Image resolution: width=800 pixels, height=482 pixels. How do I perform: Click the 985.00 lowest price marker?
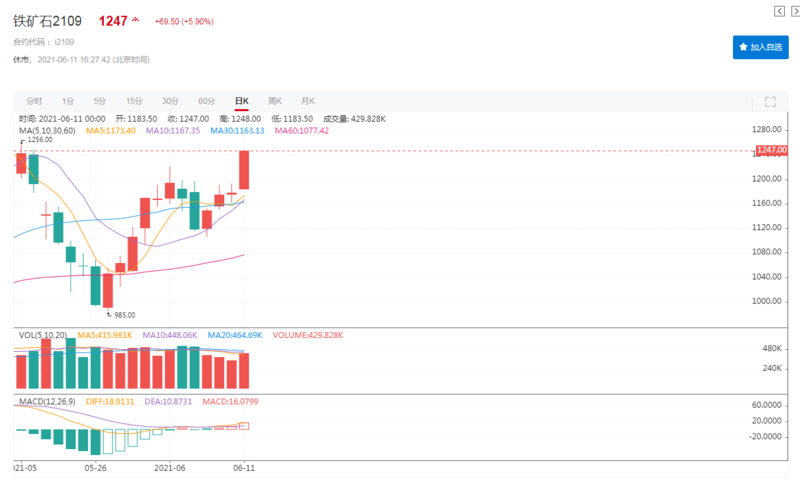pos(124,314)
